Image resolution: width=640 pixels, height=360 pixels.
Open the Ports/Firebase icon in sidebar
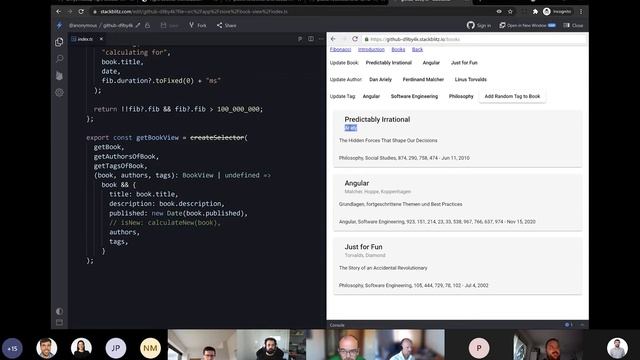59,76
